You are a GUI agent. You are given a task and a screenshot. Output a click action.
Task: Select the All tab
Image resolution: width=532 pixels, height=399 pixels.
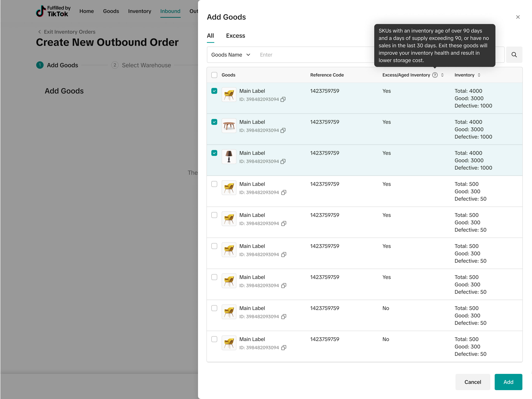point(210,36)
